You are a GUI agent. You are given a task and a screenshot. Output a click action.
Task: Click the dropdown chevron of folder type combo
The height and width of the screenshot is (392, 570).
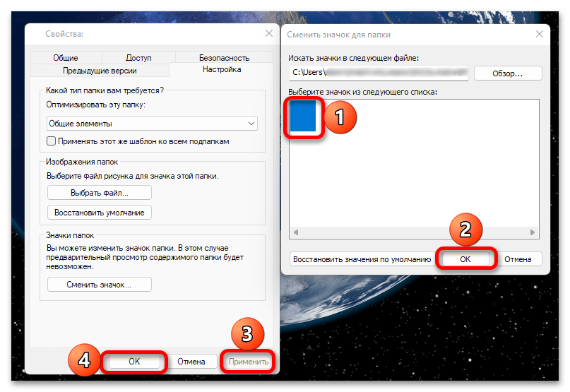pos(251,124)
